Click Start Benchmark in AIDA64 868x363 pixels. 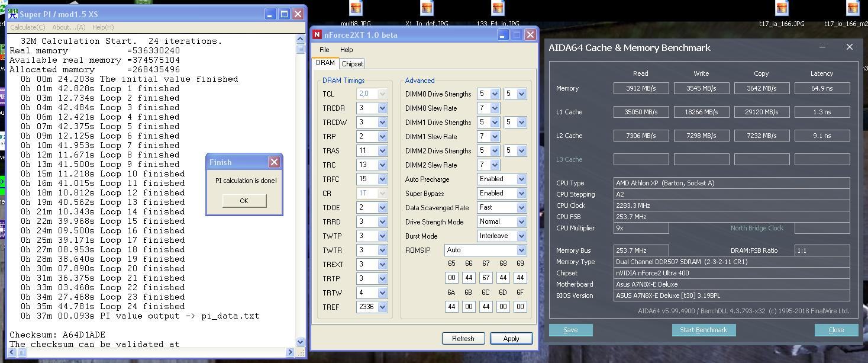click(704, 330)
